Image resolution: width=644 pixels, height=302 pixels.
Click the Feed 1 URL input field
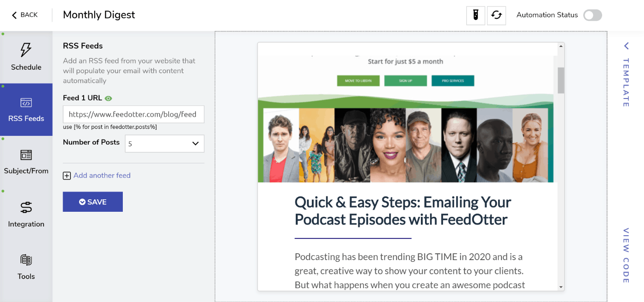point(133,114)
